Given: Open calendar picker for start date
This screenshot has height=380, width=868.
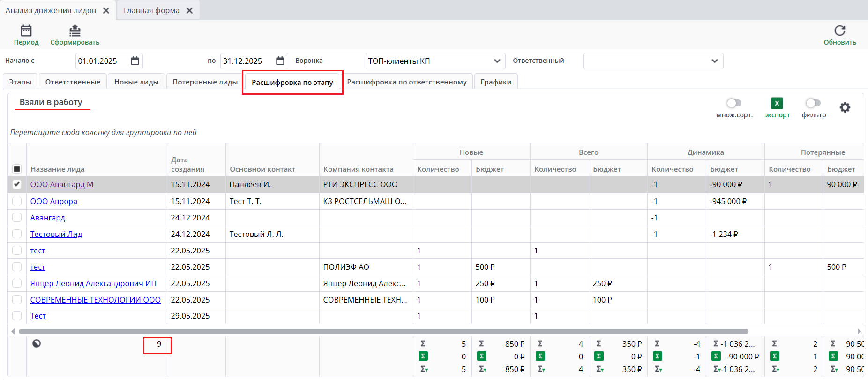Looking at the screenshot, I should tap(135, 61).
